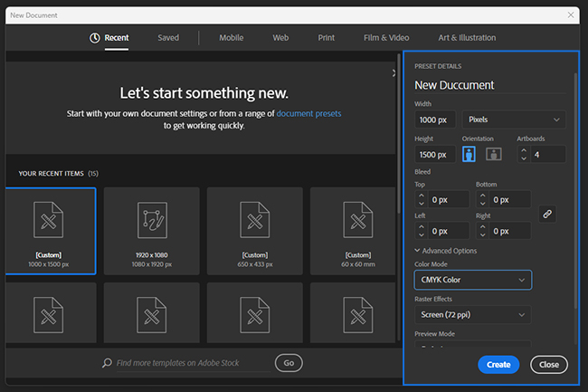
Task: Click the Artboards count field
Action: click(x=548, y=155)
